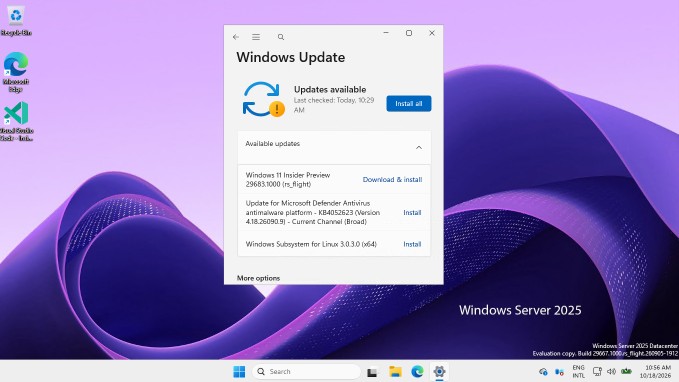
Task: Collapse the Available updates section
Action: tap(419, 148)
